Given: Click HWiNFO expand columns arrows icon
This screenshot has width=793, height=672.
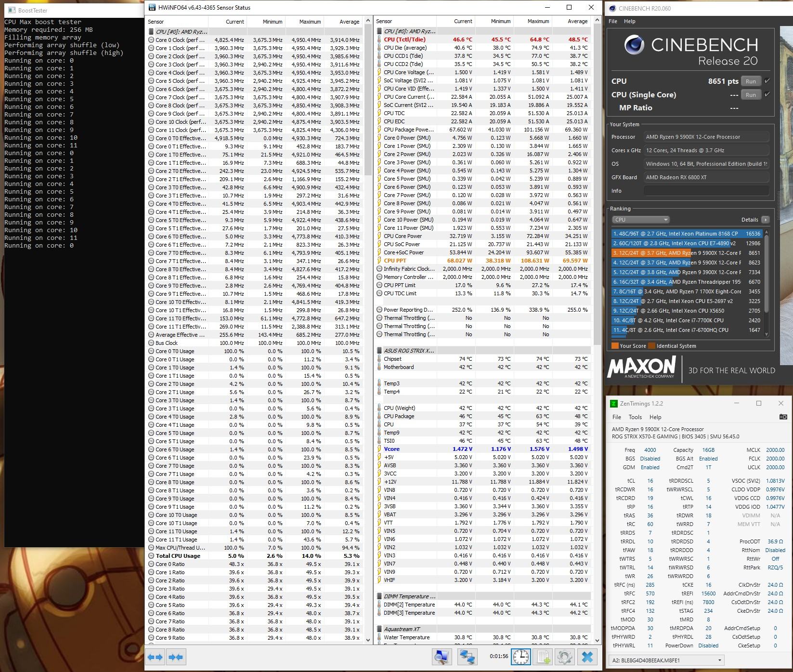Looking at the screenshot, I should (x=155, y=657).
